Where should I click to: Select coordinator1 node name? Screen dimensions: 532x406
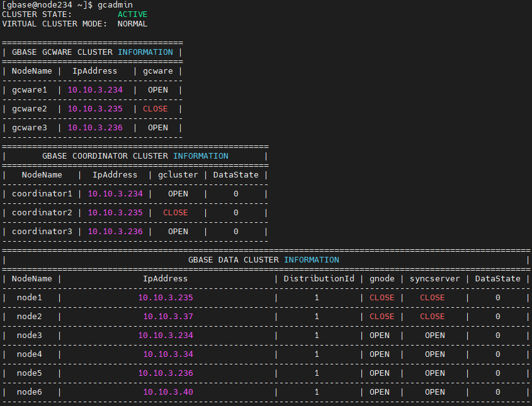tap(42, 194)
